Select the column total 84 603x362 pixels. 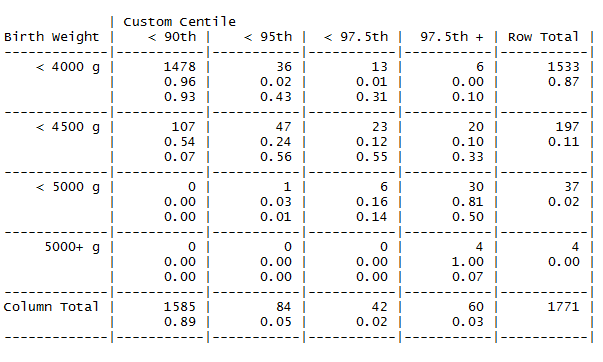pyautogui.click(x=284, y=307)
